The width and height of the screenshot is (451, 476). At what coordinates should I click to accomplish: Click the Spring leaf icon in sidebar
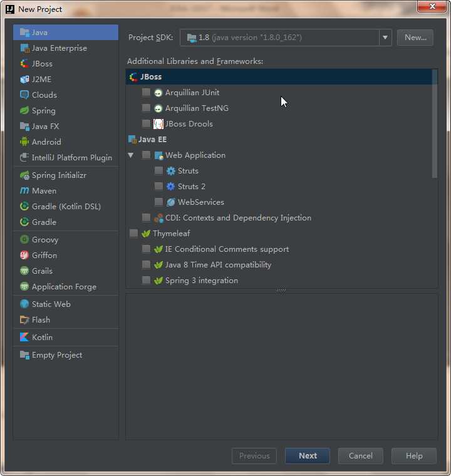point(24,110)
